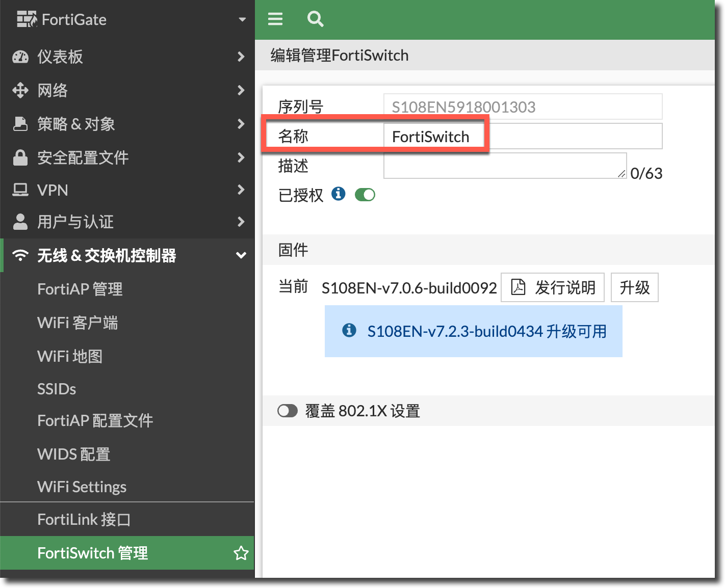The image size is (725, 588).
Task: Open the FortiAP 管理 menu item
Action: pos(80,289)
